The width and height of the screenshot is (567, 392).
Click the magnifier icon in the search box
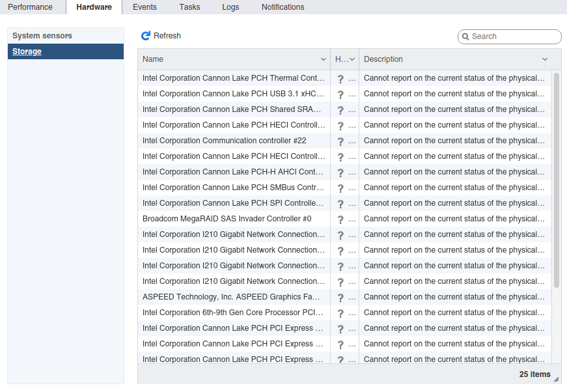point(465,37)
